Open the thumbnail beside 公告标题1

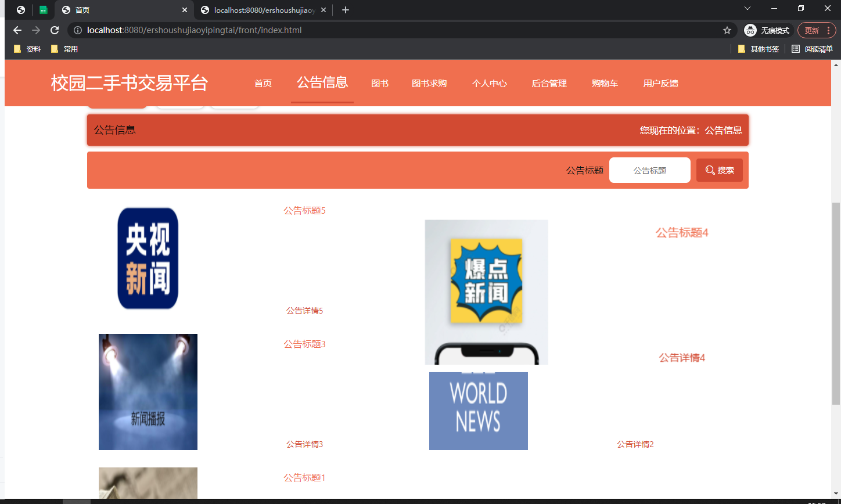148,483
